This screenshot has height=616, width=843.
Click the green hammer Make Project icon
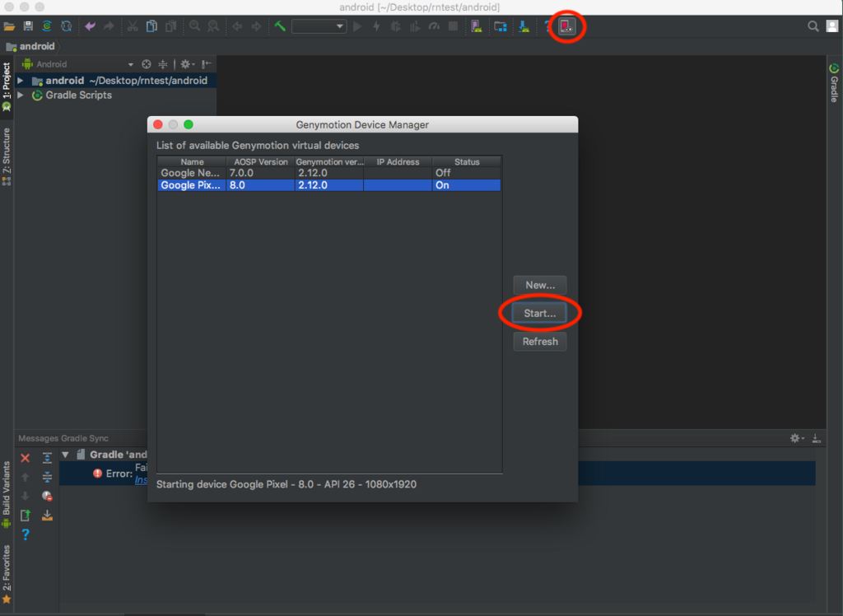click(280, 26)
